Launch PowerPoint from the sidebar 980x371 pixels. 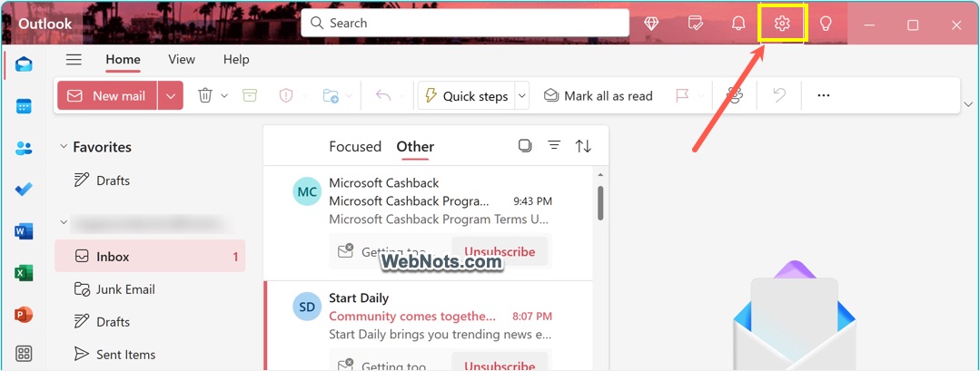click(x=24, y=314)
